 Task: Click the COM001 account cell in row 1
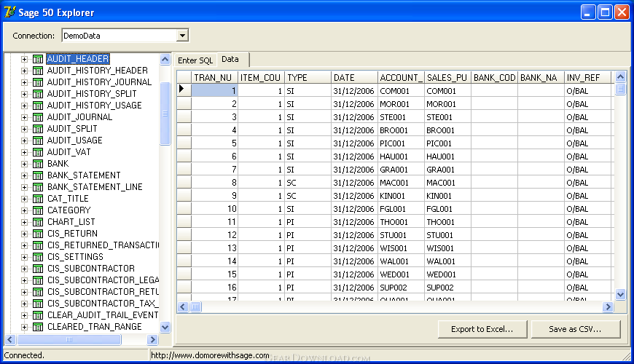pos(401,91)
